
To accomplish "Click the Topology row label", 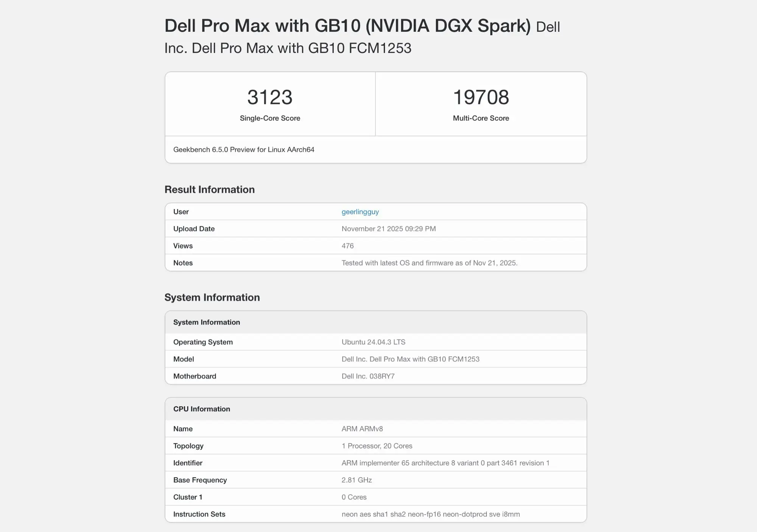I will (188, 446).
